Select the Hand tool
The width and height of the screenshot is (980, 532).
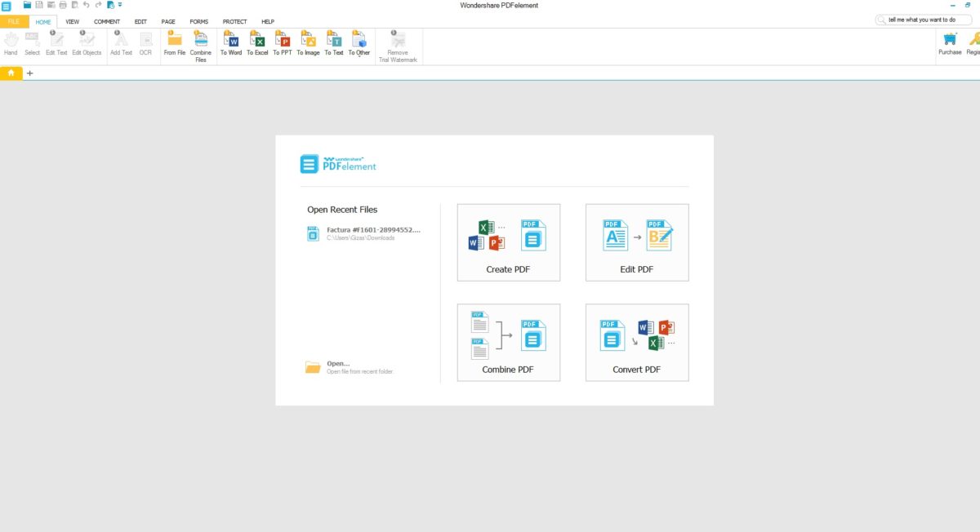point(11,43)
